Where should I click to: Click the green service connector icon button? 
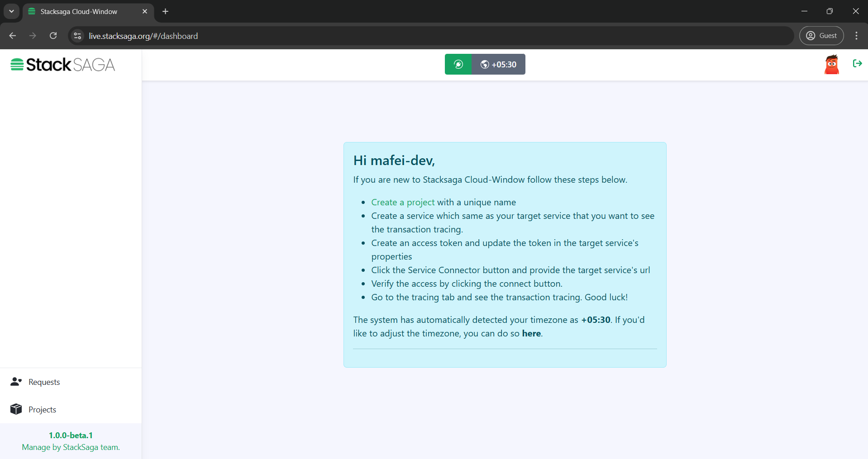point(458,64)
